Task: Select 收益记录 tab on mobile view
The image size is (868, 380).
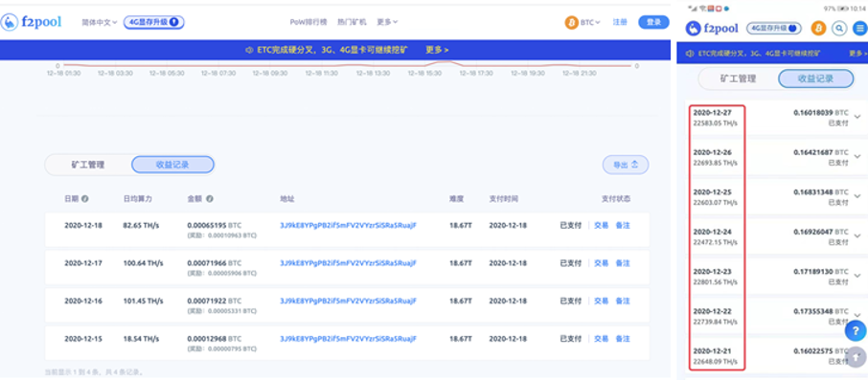Action: pos(815,78)
